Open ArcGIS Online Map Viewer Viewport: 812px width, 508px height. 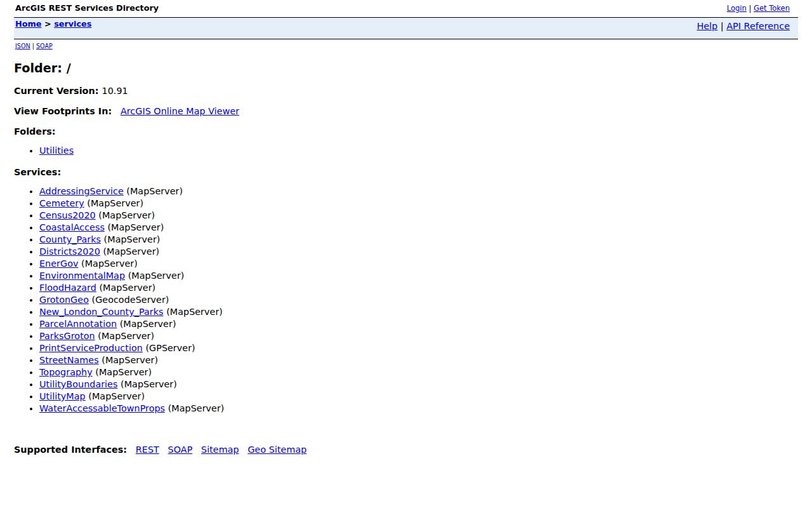(180, 111)
